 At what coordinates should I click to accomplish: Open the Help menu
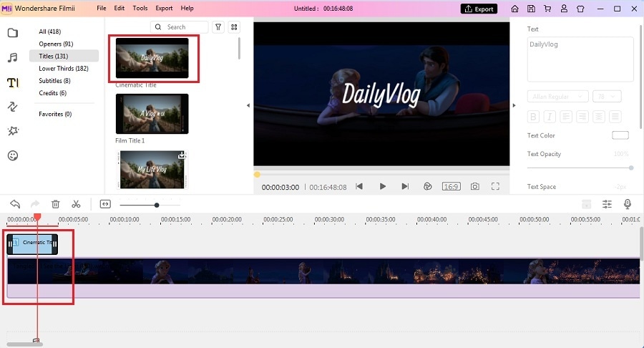pyautogui.click(x=187, y=8)
